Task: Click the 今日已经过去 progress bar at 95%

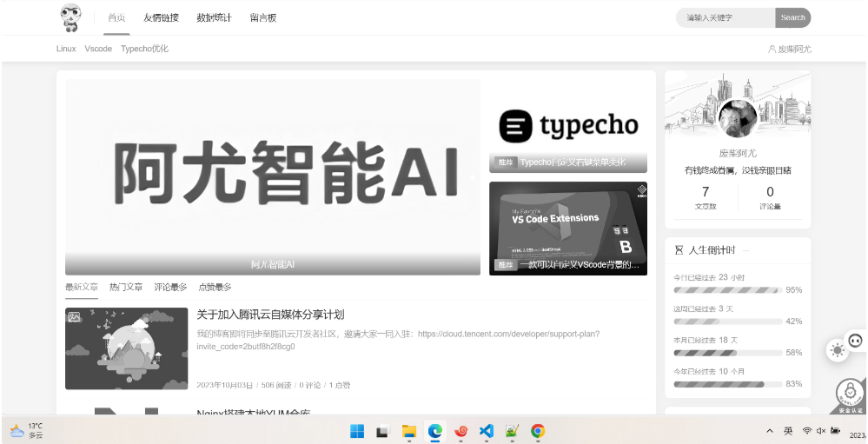Action: click(x=727, y=290)
